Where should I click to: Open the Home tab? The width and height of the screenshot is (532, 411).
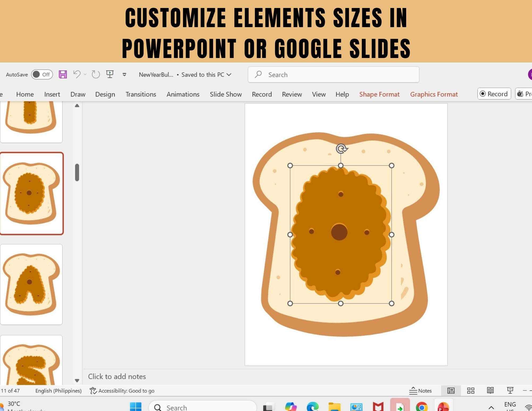25,94
